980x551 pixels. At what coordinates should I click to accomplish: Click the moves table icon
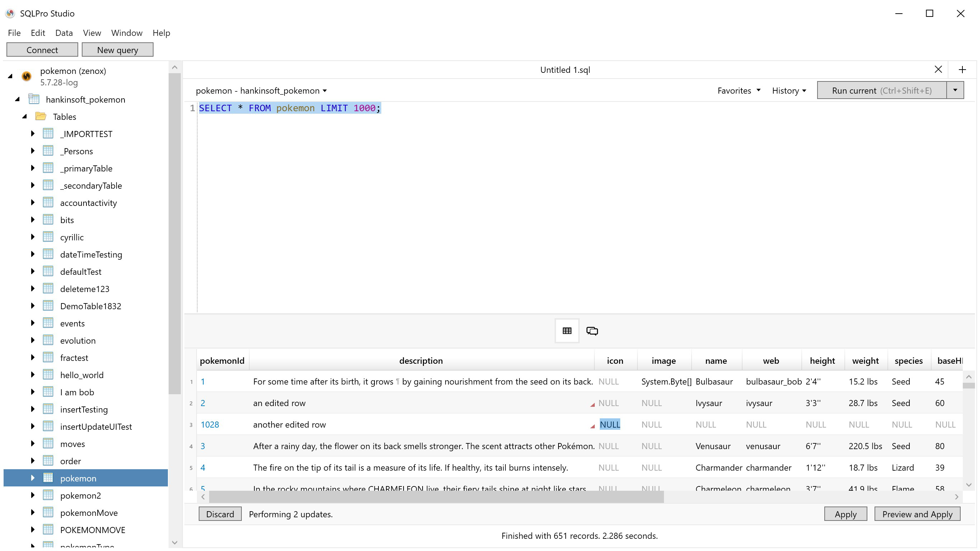coord(48,443)
